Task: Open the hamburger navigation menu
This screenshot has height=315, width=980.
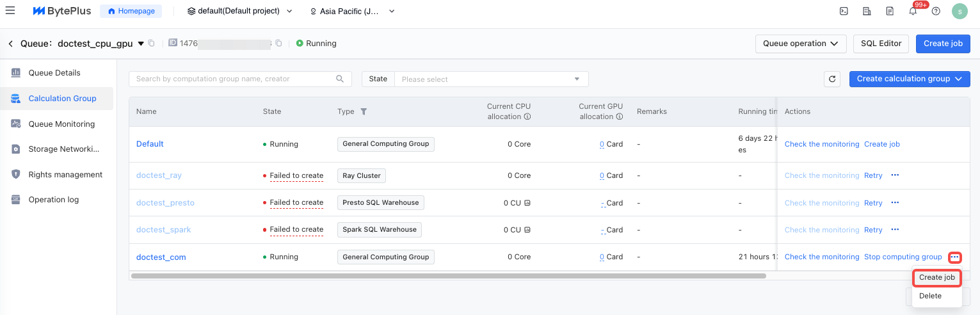Action: coord(10,11)
